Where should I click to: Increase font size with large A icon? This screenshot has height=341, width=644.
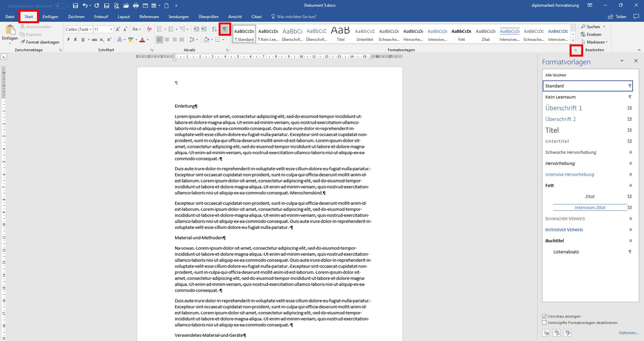tap(118, 29)
